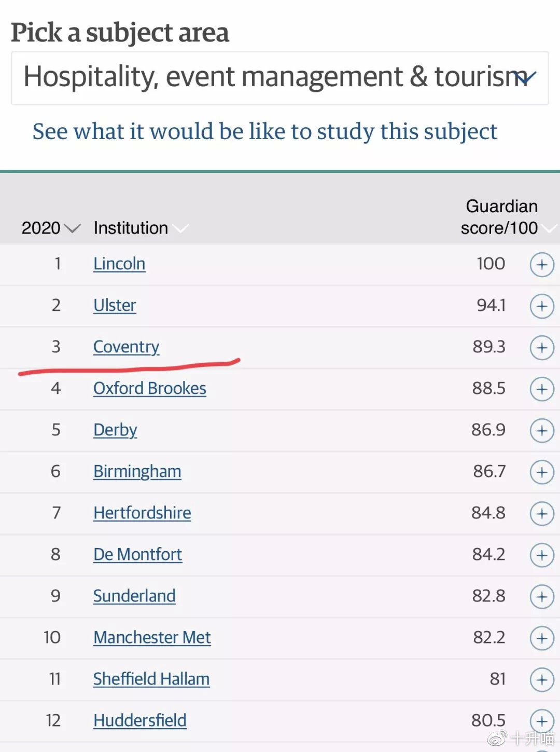Click plus icon in Derby row
Image resolution: width=560 pixels, height=752 pixels.
point(542,431)
